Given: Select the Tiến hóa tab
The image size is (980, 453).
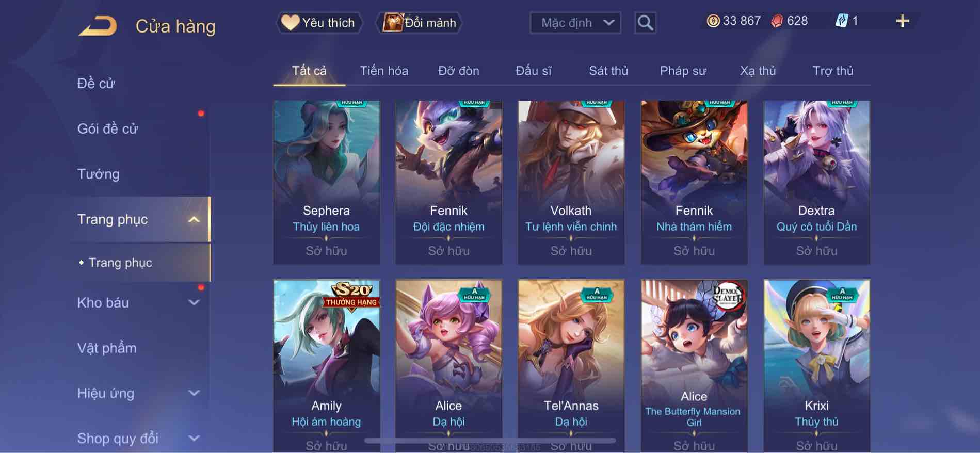Looking at the screenshot, I should coord(384,71).
